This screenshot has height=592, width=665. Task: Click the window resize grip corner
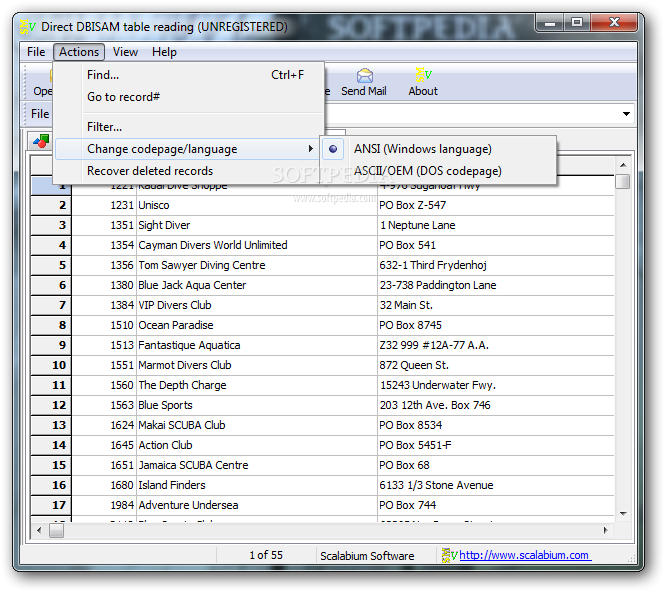[x=631, y=558]
